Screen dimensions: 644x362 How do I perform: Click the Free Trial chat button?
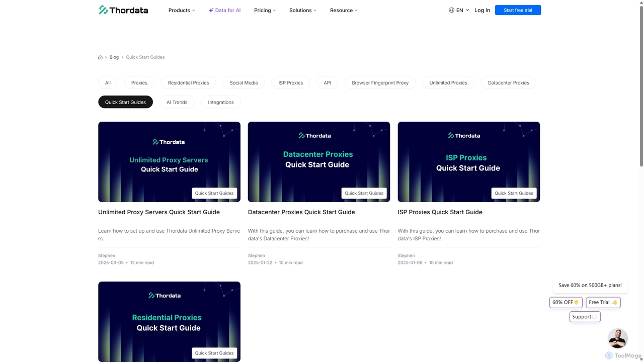tap(603, 302)
